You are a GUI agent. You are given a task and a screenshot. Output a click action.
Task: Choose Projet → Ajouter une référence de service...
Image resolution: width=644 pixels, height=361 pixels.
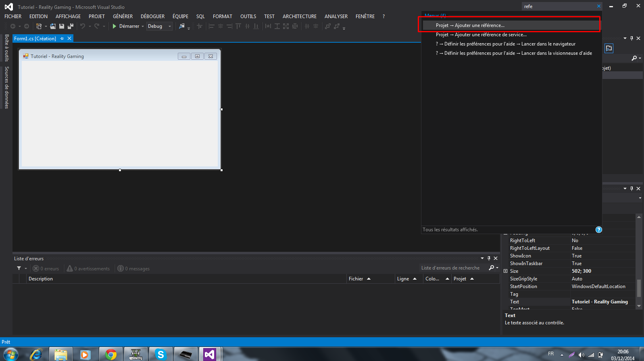pos(511,35)
